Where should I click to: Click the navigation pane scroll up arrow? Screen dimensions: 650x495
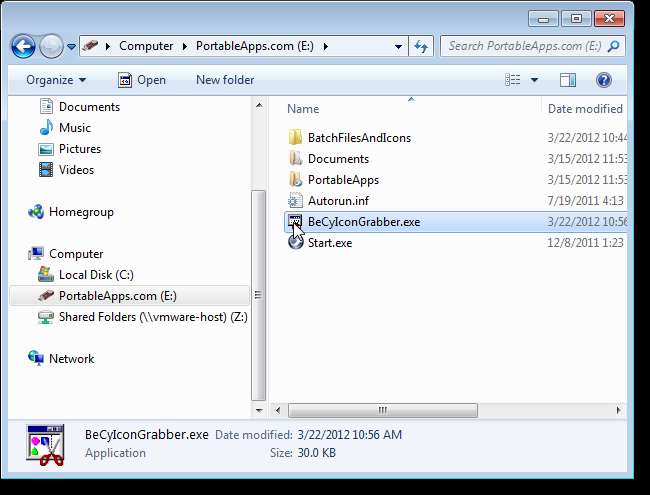coord(259,105)
